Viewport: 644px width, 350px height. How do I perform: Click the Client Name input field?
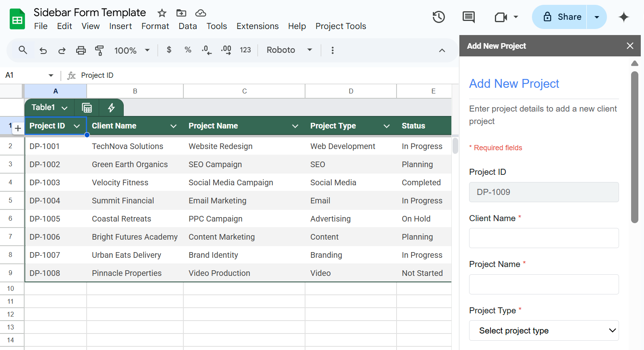click(544, 238)
